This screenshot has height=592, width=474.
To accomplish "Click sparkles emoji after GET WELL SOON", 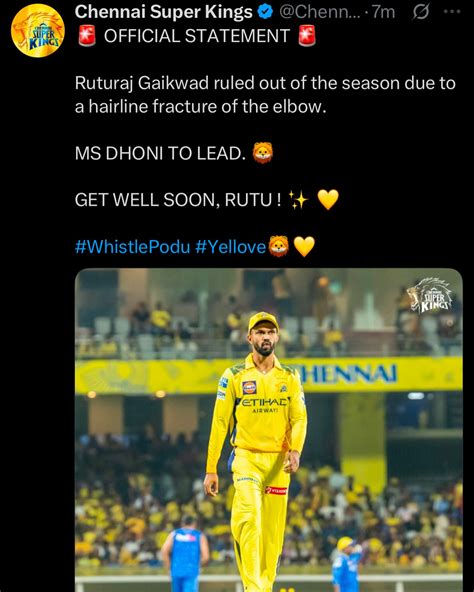I will click(298, 200).
